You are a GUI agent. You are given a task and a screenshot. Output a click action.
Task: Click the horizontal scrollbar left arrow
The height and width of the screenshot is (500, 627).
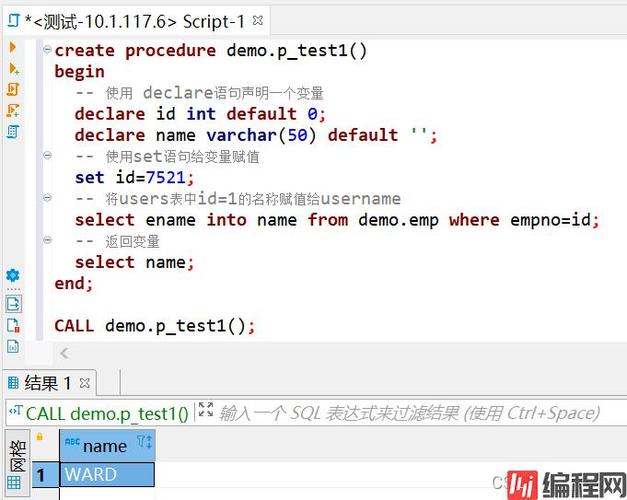point(64,353)
